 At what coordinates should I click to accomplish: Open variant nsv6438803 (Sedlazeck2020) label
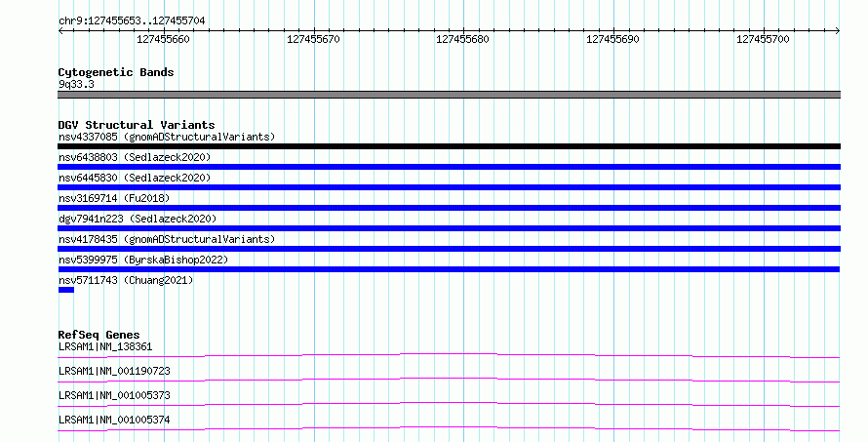(135, 157)
